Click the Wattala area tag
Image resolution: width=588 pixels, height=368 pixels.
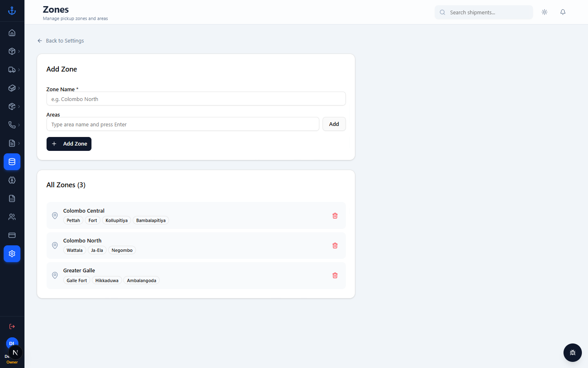click(75, 250)
